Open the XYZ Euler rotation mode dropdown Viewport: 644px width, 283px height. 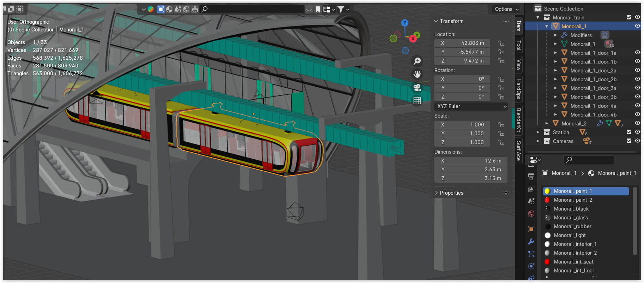pyautogui.click(x=471, y=106)
